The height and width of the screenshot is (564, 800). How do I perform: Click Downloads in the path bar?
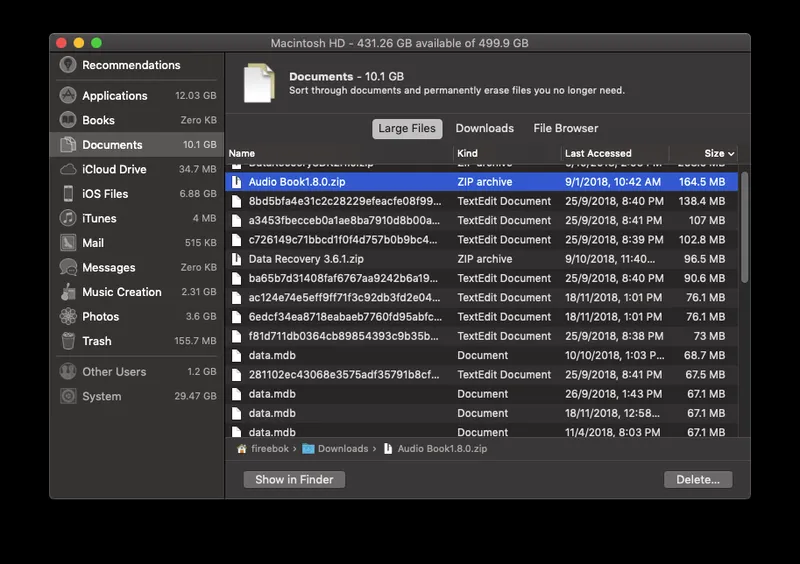coord(343,449)
